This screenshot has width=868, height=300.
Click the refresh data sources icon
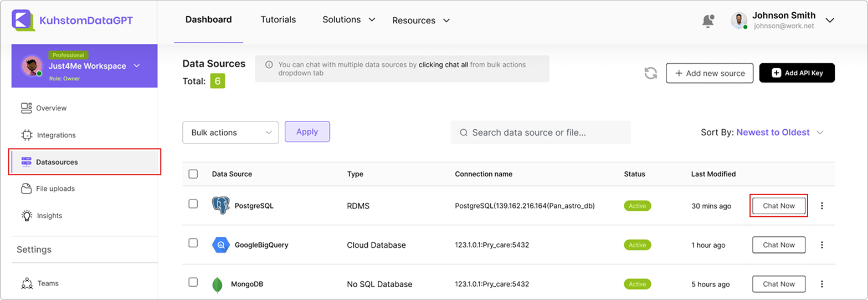pos(650,73)
